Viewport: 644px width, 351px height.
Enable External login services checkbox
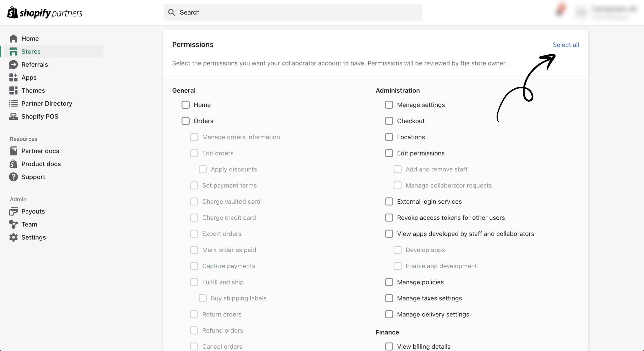coord(389,201)
